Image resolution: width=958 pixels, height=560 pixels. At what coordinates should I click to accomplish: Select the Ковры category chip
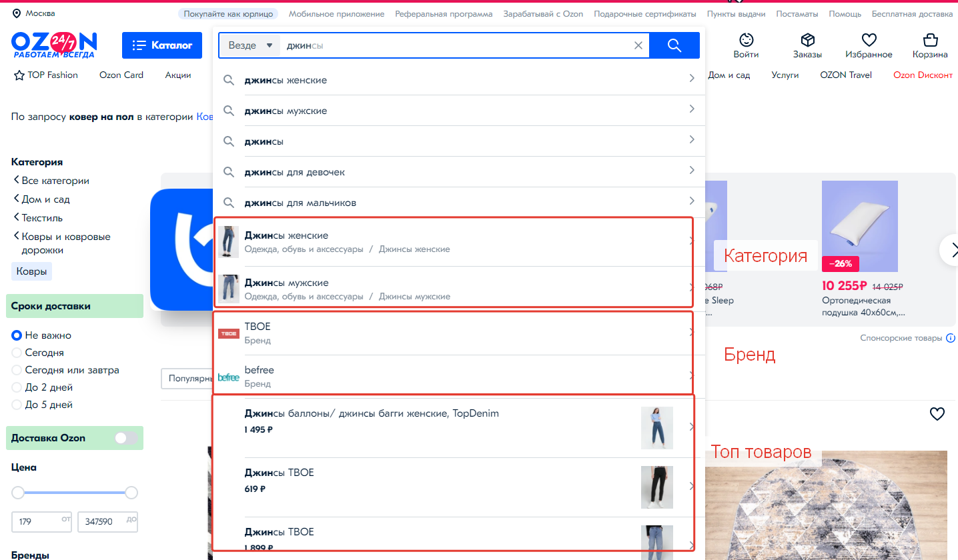(x=32, y=271)
